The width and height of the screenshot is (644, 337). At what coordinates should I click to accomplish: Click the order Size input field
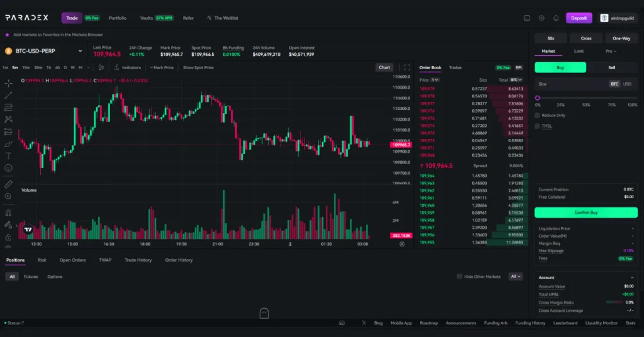[569, 84]
